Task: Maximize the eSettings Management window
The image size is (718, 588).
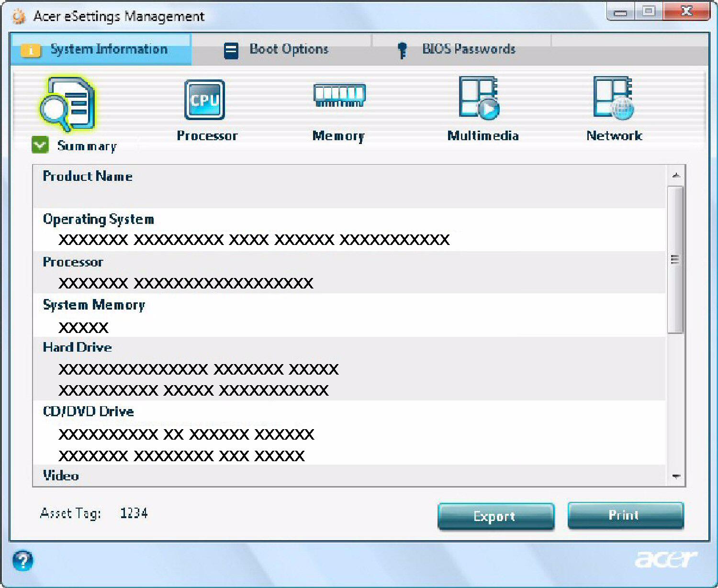Action: (649, 11)
